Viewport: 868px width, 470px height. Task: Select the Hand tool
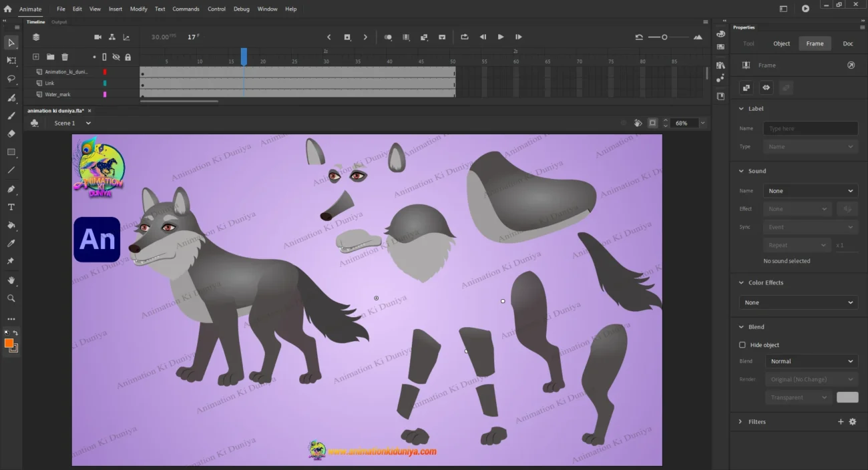tap(11, 280)
